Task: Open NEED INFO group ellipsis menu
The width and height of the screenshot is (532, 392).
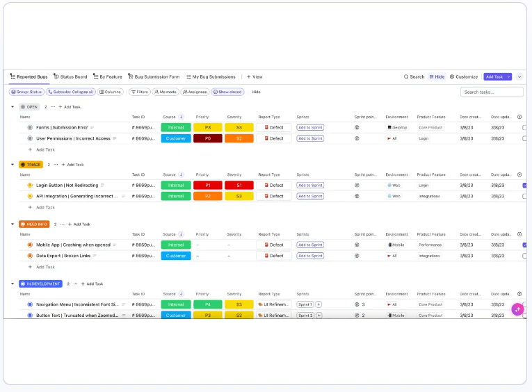Action: (63, 224)
